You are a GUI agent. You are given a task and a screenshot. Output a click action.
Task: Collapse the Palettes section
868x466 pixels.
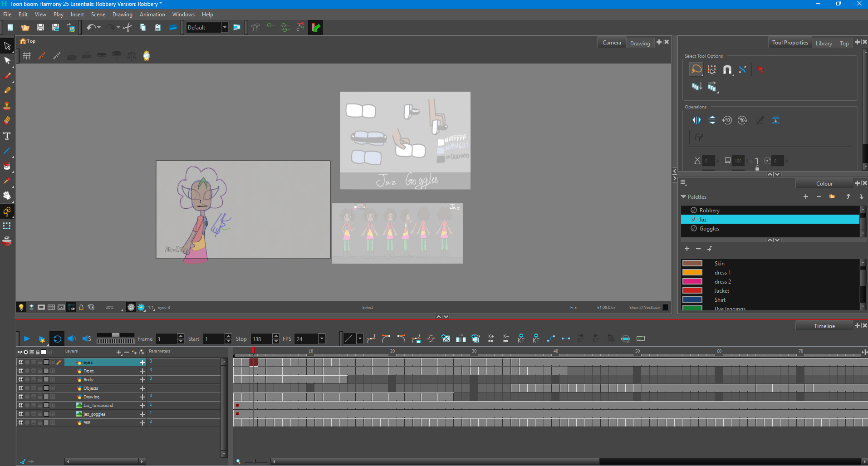[x=684, y=197]
